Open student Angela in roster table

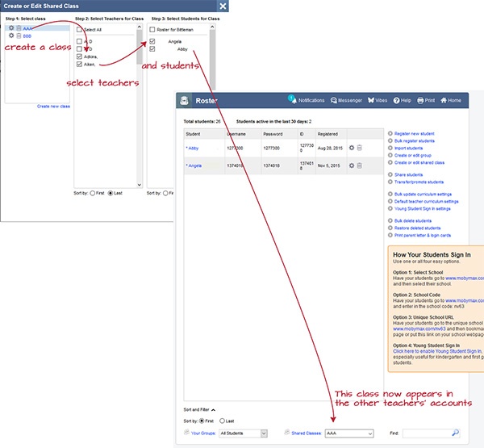(x=194, y=166)
